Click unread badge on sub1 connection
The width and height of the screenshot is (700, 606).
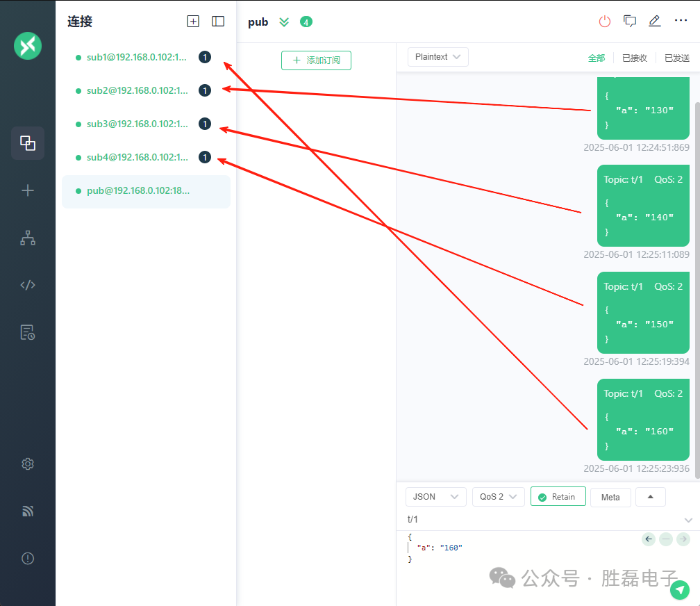(205, 57)
